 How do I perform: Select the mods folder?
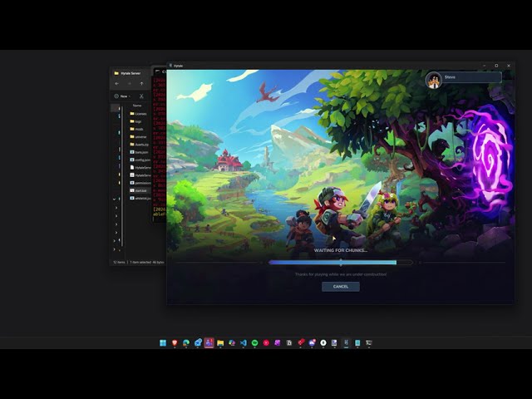[x=136, y=130]
